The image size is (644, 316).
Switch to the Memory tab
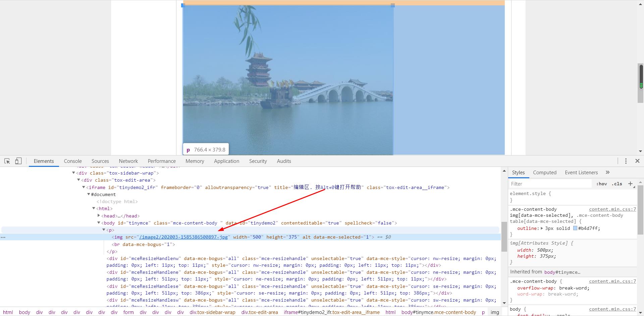[x=195, y=161]
